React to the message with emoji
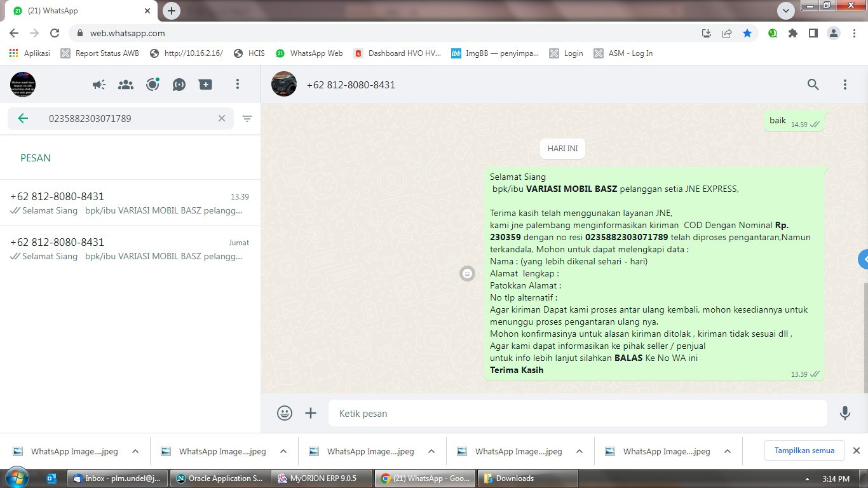This screenshot has height=488, width=868. 468,274
